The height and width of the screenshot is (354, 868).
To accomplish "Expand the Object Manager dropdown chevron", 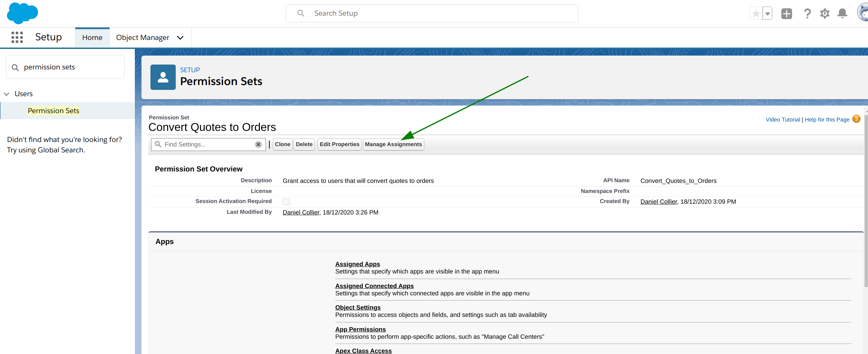I will pos(180,37).
